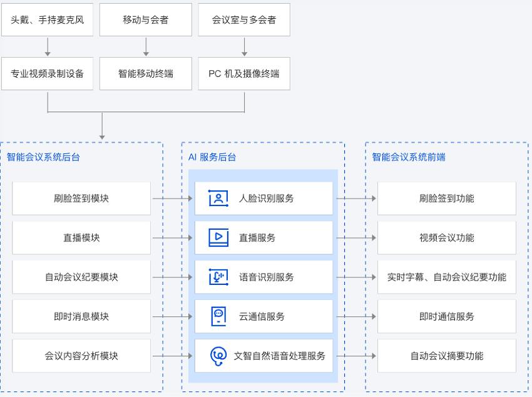The width and height of the screenshot is (532, 397).
Task: Click the face recognition service icon
Action: pyautogui.click(x=218, y=198)
